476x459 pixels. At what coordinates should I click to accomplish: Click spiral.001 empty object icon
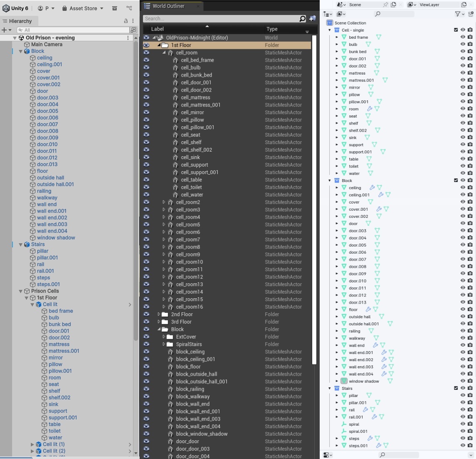pyautogui.click(x=344, y=431)
